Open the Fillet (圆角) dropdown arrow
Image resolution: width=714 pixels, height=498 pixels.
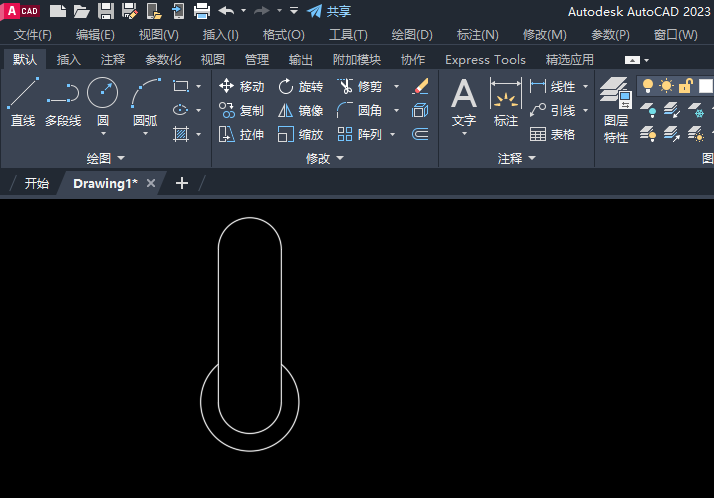396,110
